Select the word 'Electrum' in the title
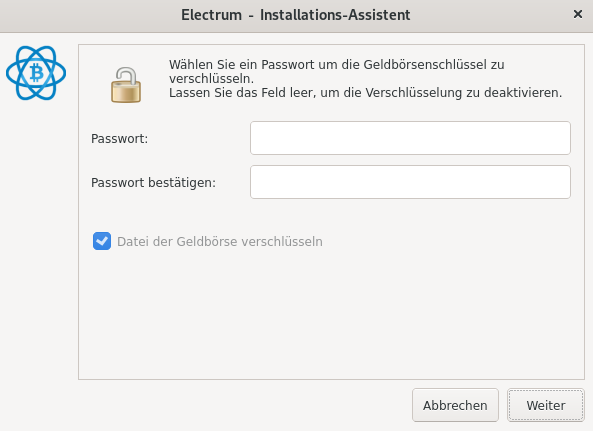This screenshot has height=431, width=593. pyautogui.click(x=211, y=15)
